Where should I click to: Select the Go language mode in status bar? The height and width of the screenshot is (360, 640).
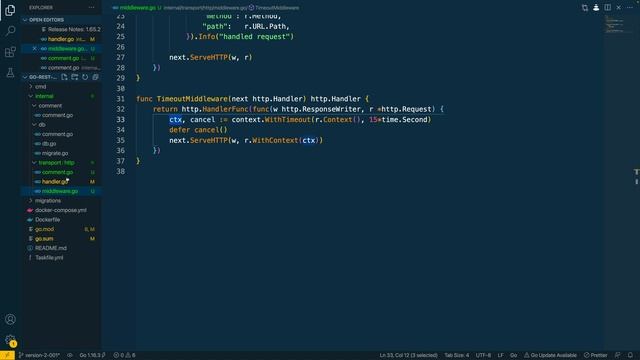coord(513,356)
